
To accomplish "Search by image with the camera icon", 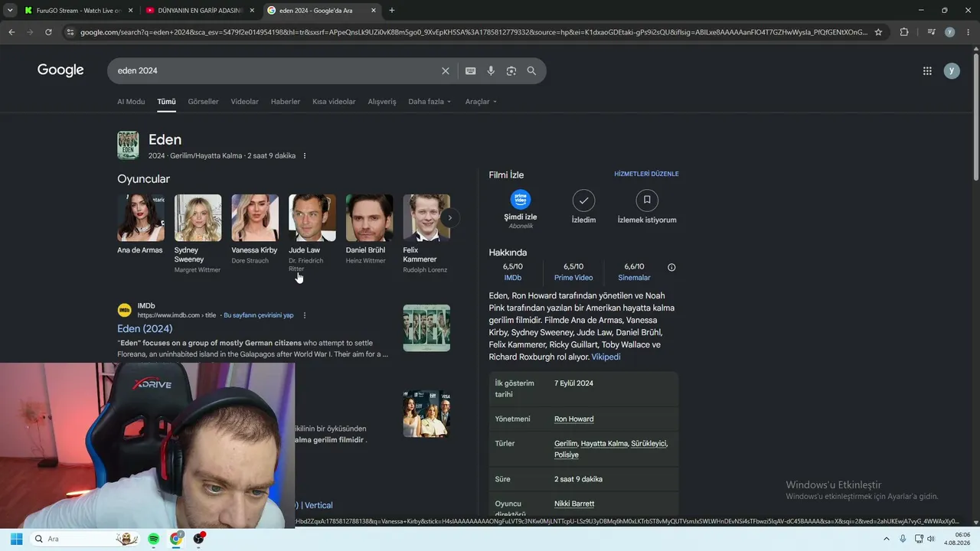I will pos(511,70).
